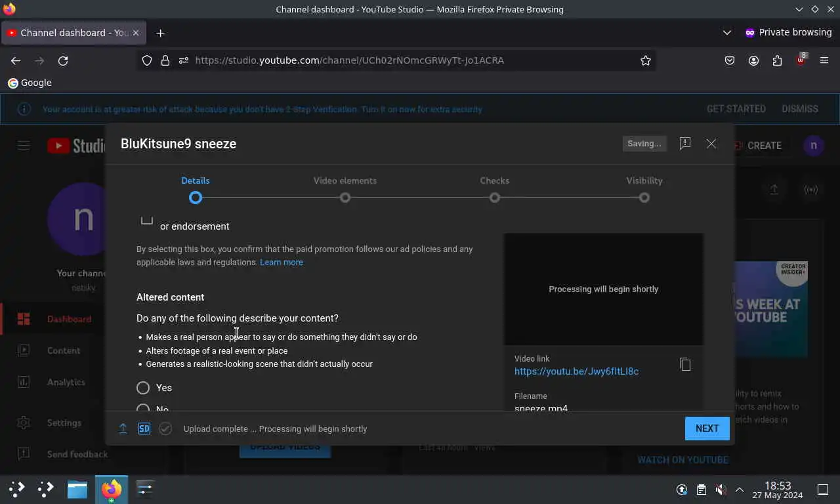Click the upload arrow status icon in dialog footer
This screenshot has width=840, height=504.
[123, 429]
